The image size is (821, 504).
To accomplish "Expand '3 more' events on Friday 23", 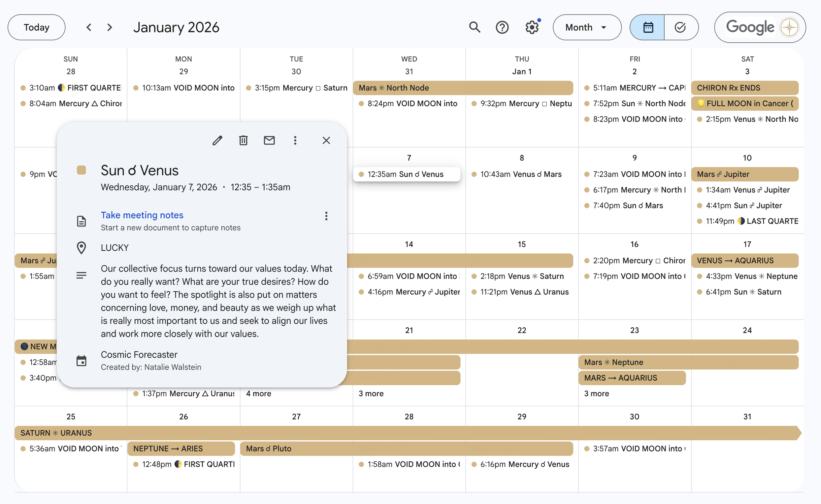I will click(596, 393).
